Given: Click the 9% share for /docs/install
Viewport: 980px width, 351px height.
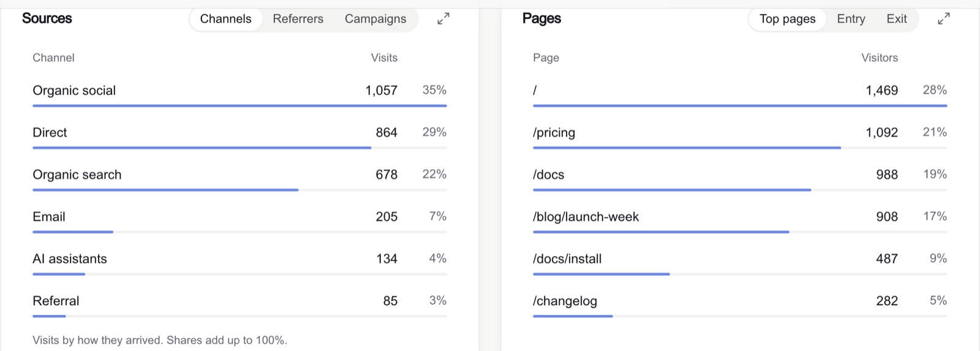Looking at the screenshot, I should pos(938,259).
